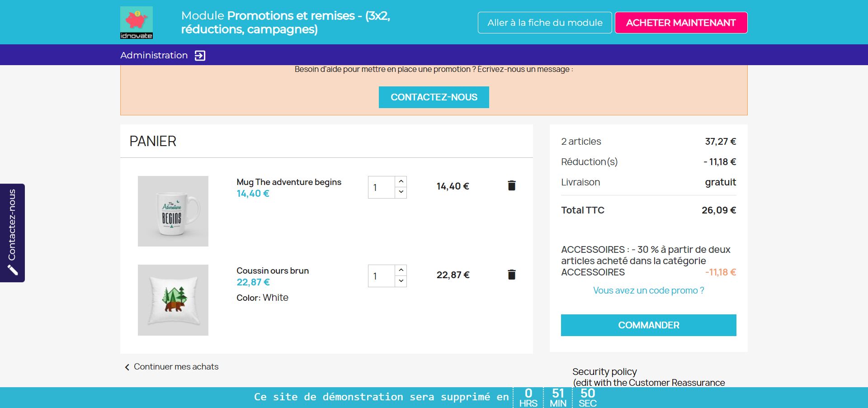Click Aller à la fiche du module
The image size is (868, 408).
[545, 23]
